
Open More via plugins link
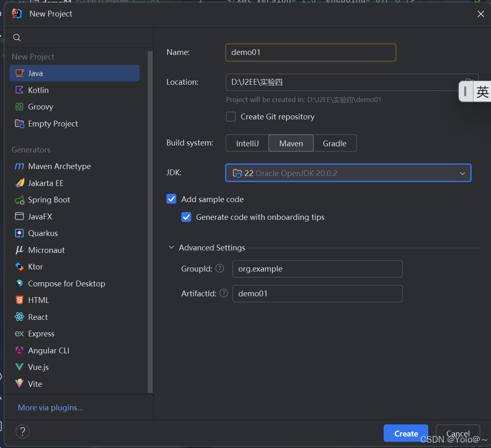click(x=50, y=407)
